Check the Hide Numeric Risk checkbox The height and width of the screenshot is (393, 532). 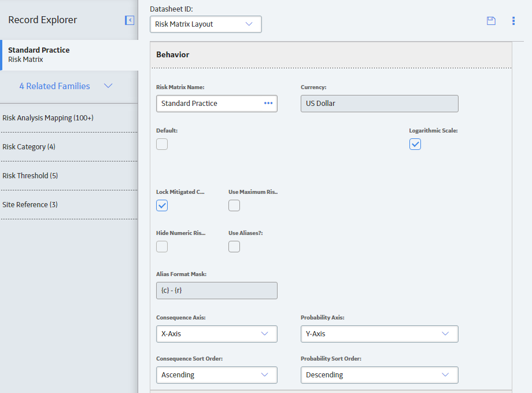coord(162,247)
